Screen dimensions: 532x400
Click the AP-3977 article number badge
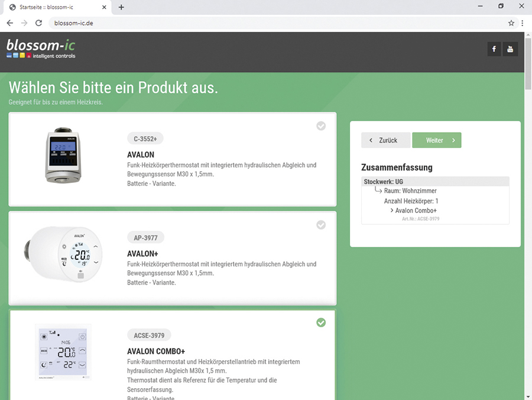pyautogui.click(x=145, y=238)
